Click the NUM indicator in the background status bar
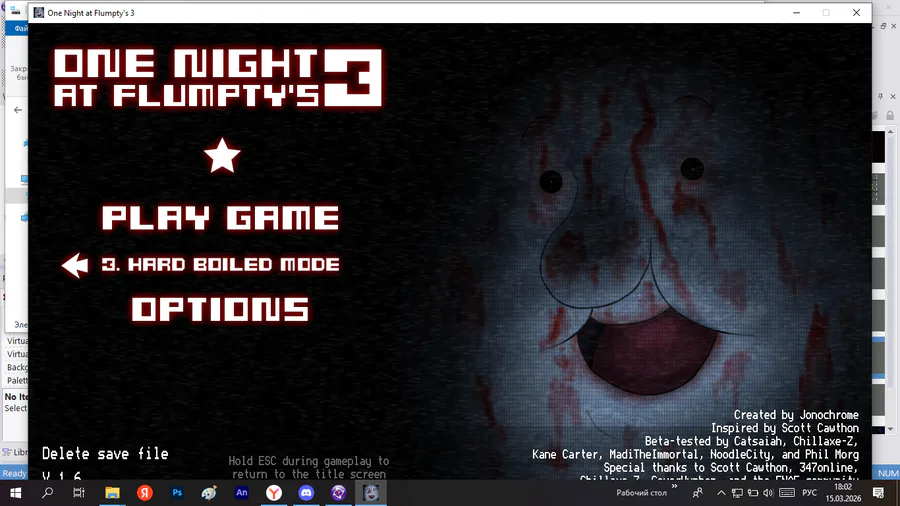This screenshot has width=900, height=506. coord(887,473)
